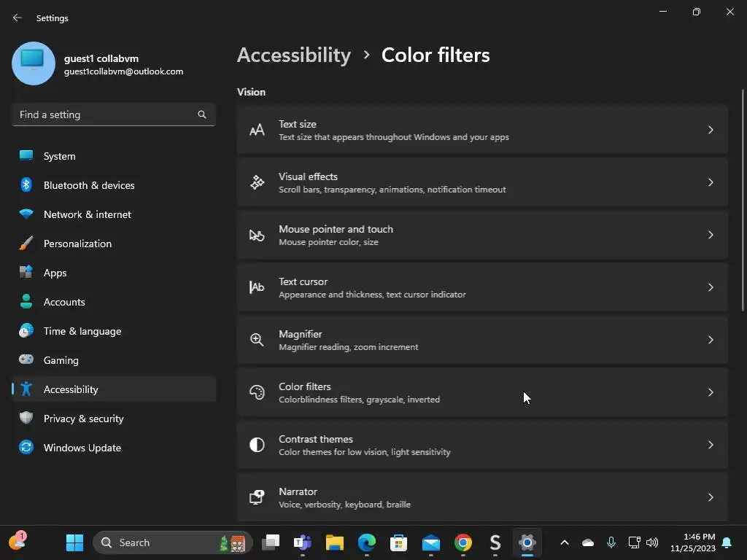The width and height of the screenshot is (747, 560).
Task: Select Windows Update in the sidebar
Action: (82, 448)
